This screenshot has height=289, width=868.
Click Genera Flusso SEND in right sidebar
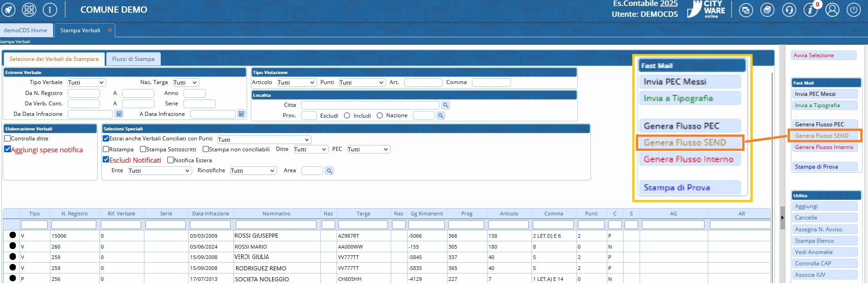822,136
